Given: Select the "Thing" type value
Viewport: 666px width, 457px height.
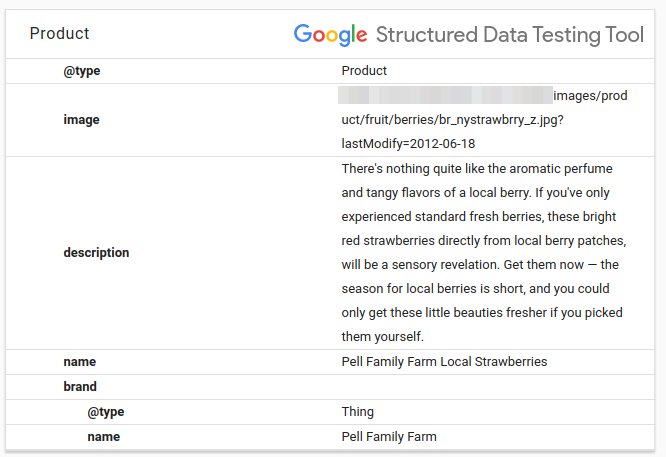Looking at the screenshot, I should [357, 412].
